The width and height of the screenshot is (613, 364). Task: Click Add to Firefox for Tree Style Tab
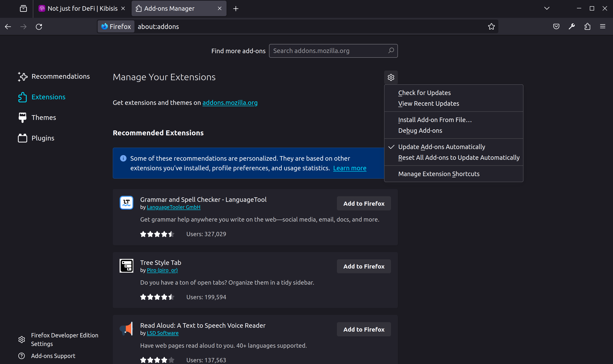point(363,266)
